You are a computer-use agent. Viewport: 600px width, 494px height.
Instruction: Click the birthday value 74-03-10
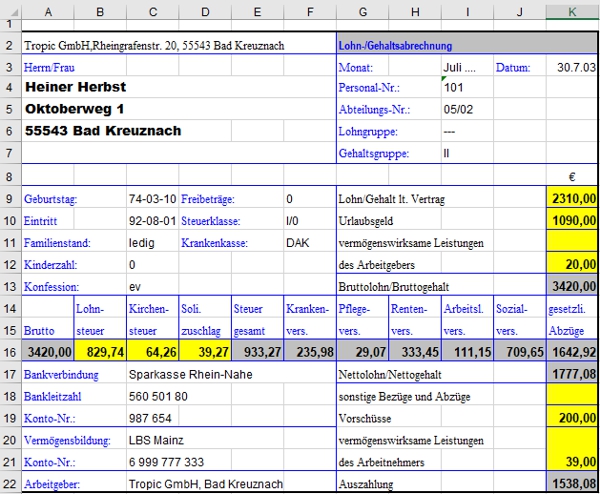point(152,199)
